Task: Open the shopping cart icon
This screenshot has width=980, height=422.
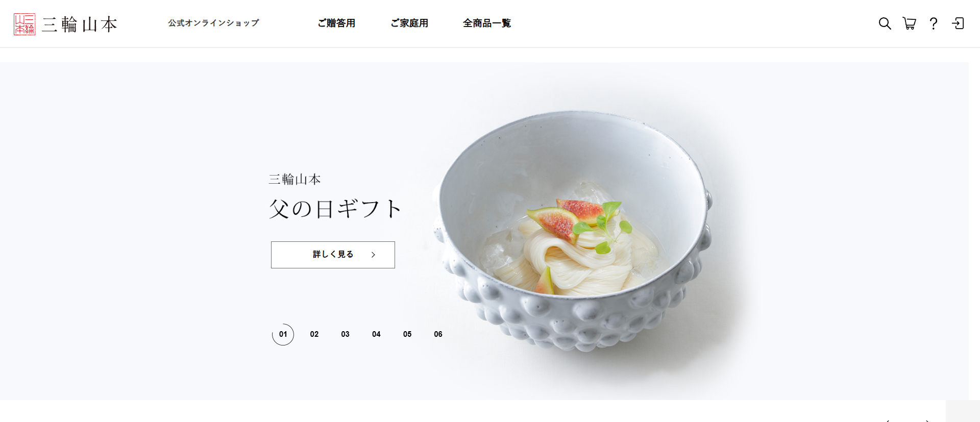Action: pyautogui.click(x=909, y=23)
